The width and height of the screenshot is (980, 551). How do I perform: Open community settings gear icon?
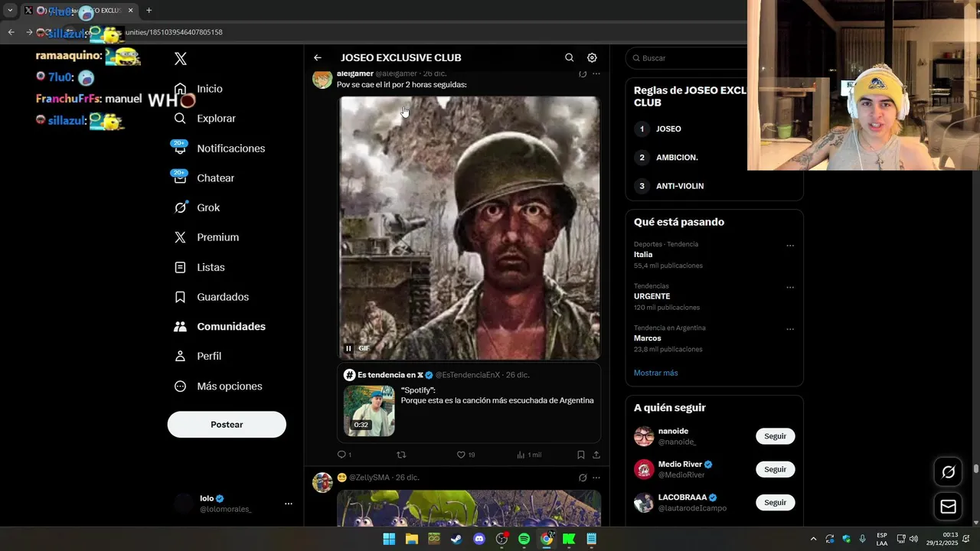[x=592, y=57]
